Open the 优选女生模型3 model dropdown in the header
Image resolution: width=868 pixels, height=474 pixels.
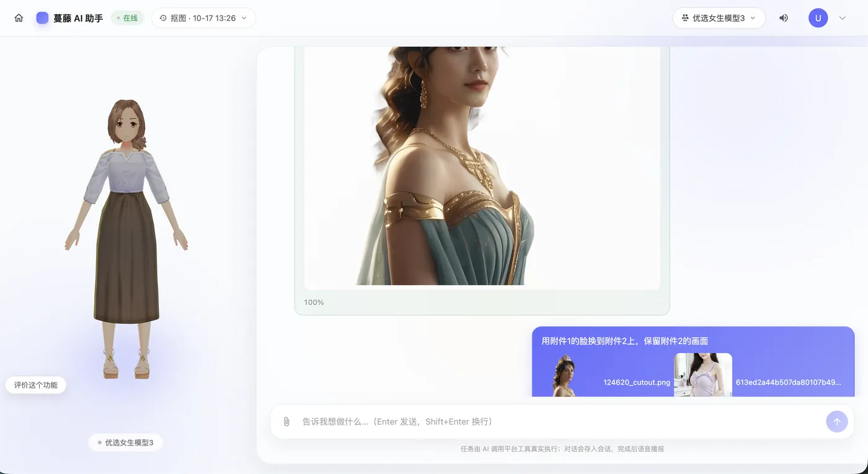pyautogui.click(x=719, y=18)
